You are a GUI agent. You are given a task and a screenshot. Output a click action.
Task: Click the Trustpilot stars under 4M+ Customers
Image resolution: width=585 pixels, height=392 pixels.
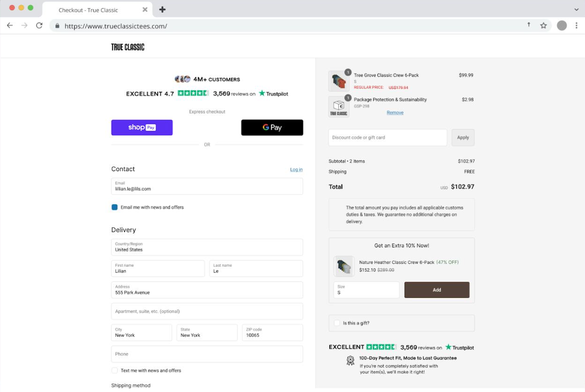[193, 93]
